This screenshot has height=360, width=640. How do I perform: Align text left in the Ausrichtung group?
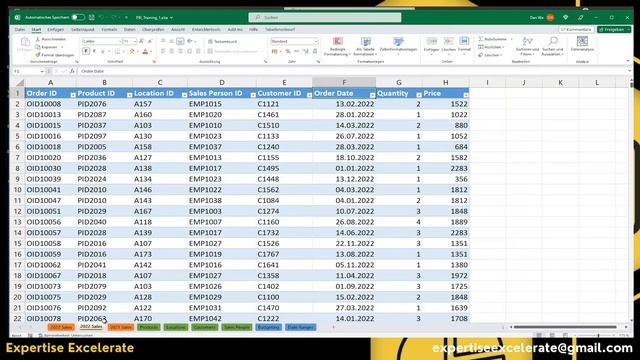[163, 51]
